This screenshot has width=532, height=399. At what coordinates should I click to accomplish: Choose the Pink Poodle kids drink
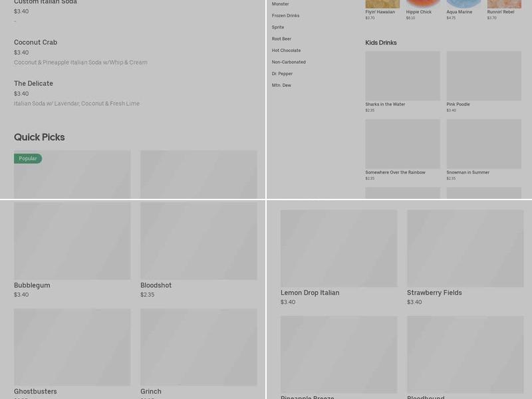(483, 76)
